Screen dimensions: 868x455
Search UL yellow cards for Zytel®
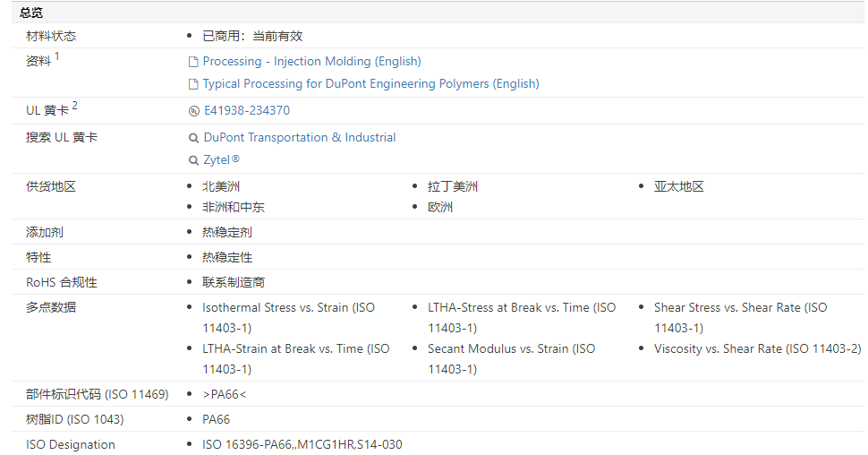coord(222,160)
